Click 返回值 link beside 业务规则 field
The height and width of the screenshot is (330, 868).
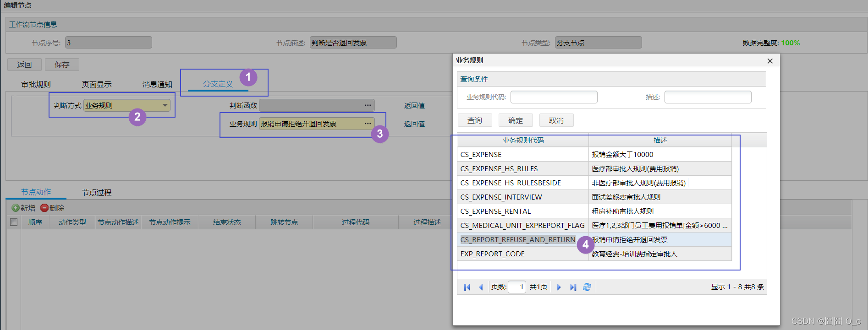[414, 124]
